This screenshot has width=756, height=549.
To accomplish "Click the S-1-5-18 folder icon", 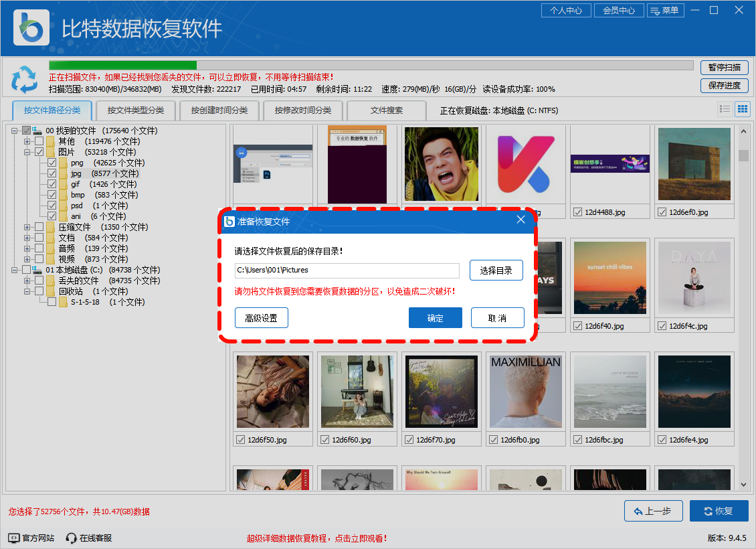I will click(x=63, y=302).
